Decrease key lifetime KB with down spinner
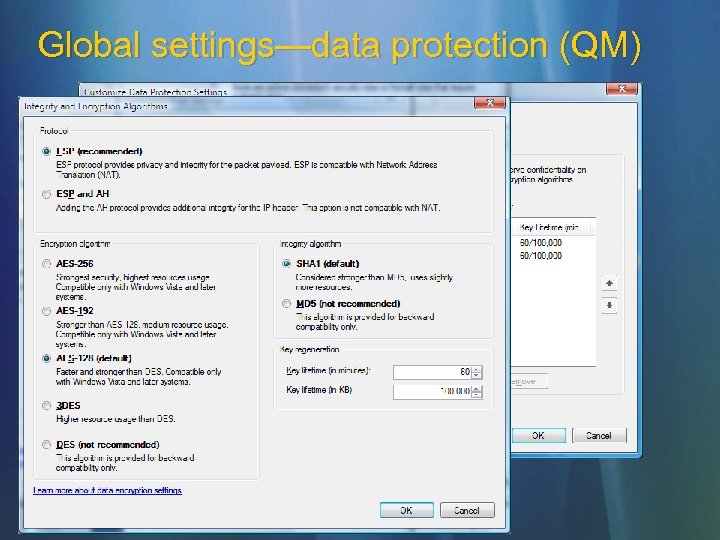Screen dimensions: 720x540 [x=477, y=395]
